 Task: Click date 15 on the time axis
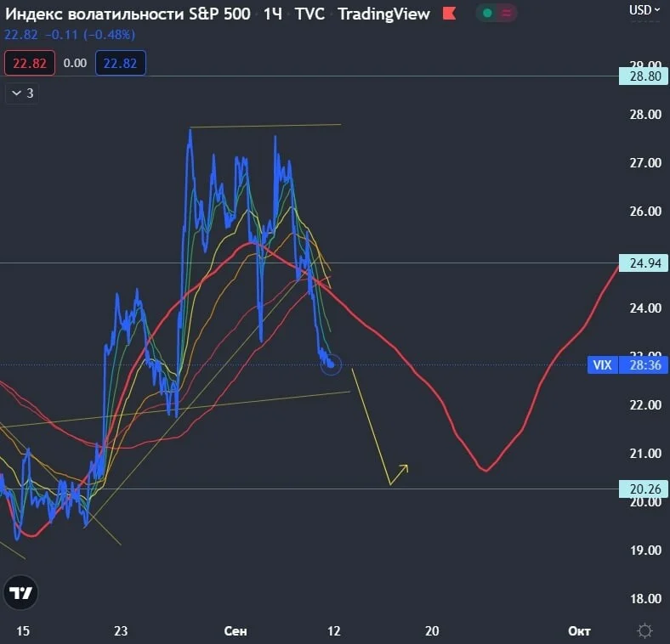pyautogui.click(x=23, y=630)
